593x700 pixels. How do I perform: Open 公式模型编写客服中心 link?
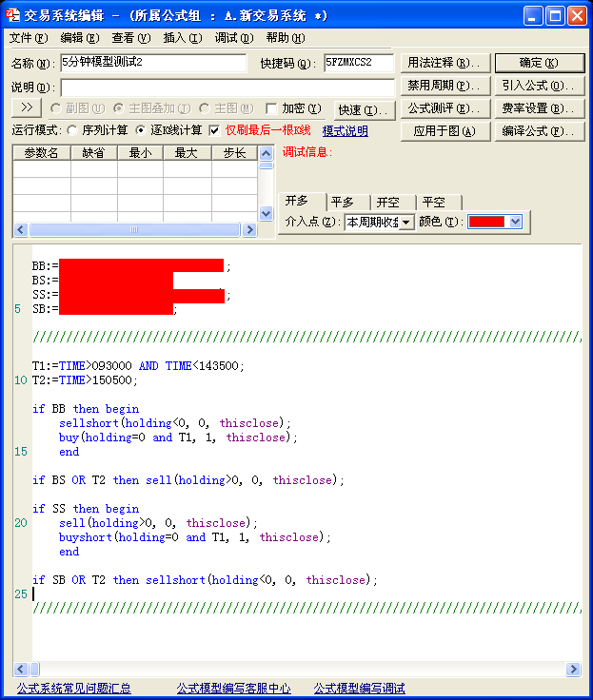(x=234, y=689)
